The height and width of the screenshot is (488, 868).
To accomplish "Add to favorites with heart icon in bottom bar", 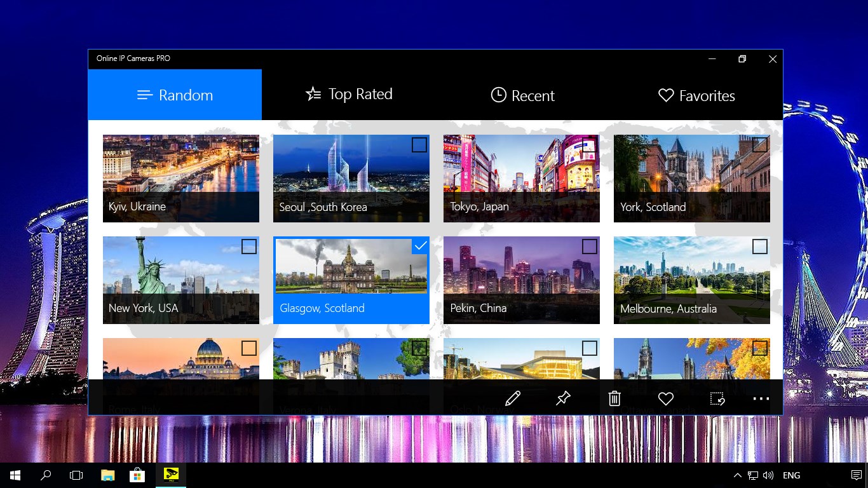I will click(x=665, y=398).
